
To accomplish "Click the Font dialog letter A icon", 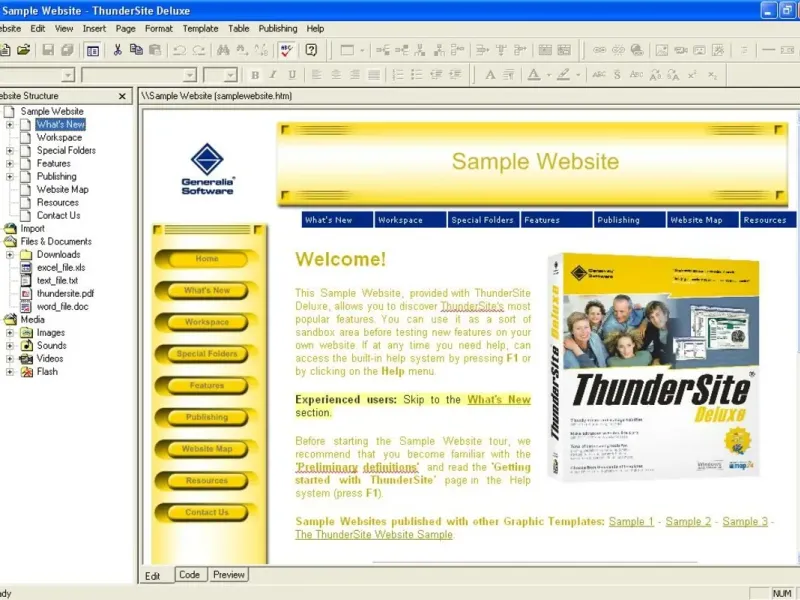I will (x=490, y=76).
